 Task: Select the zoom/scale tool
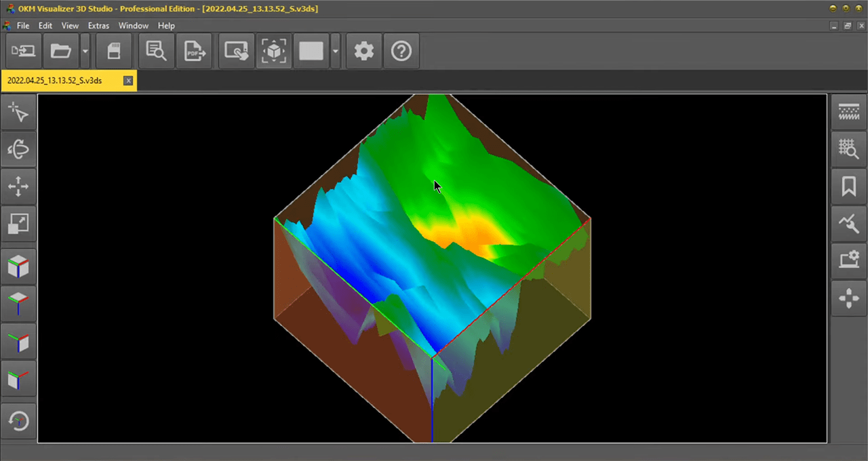[x=18, y=223]
